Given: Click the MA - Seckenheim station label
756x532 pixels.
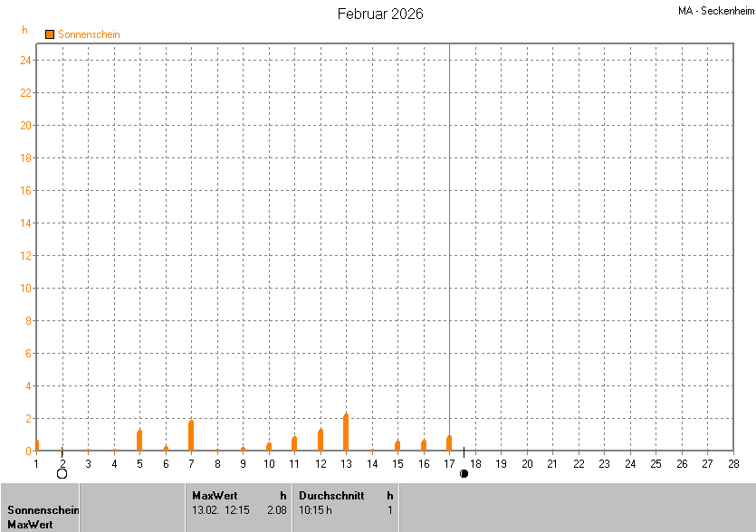Looking at the screenshot, I should [x=714, y=11].
